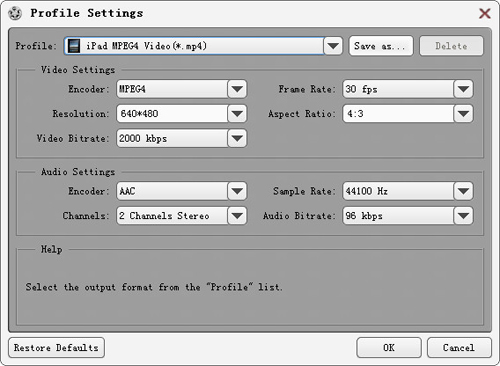Confirm settings with the OK button
The width and height of the screenshot is (500, 366).
(389, 348)
